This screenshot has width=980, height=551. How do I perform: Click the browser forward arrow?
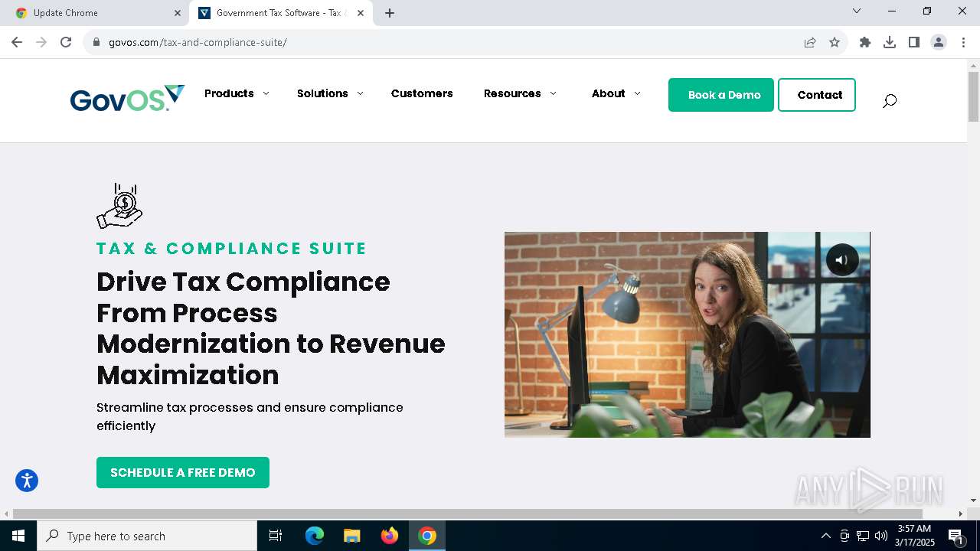click(x=41, y=42)
